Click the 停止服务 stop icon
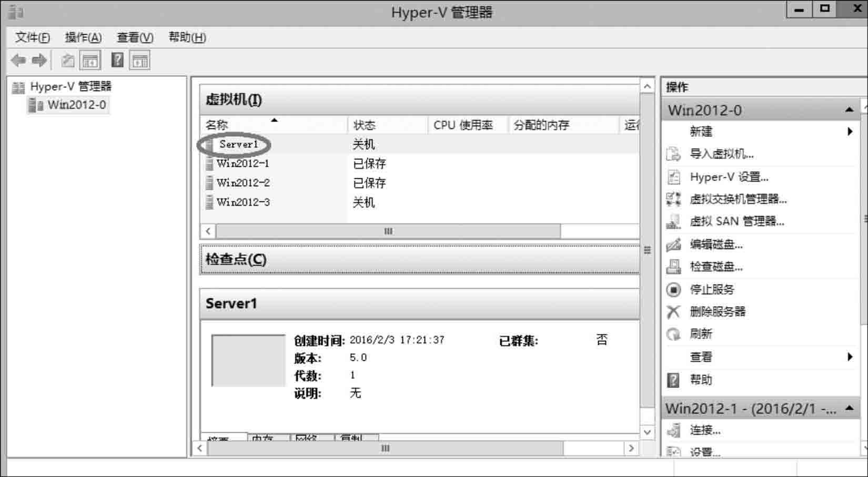The image size is (868, 477). tap(673, 289)
